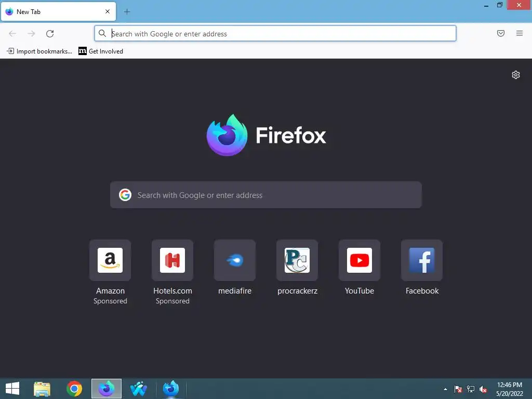Open the Get Involved bookmark
The height and width of the screenshot is (399, 532).
pos(101,51)
